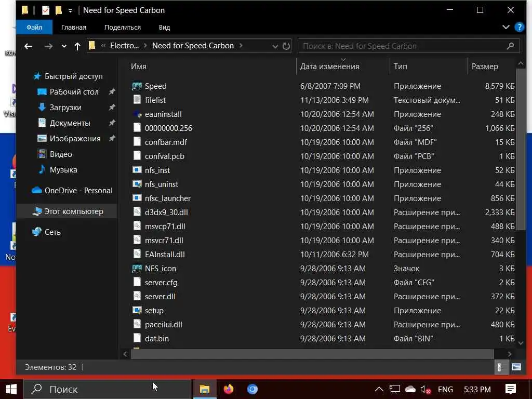Unpin Документы from quick access
The width and height of the screenshot is (532, 399).
[112, 123]
